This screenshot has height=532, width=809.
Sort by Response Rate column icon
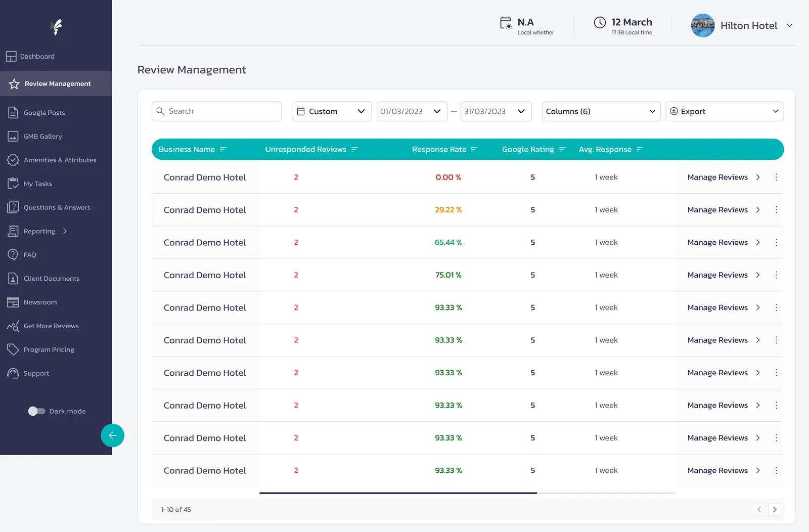click(x=474, y=149)
